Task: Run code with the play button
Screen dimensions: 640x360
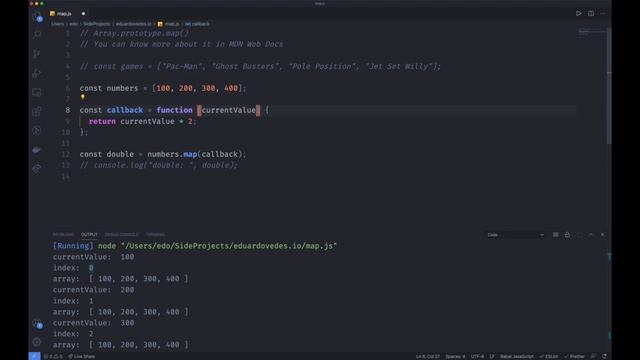Action: click(578, 13)
